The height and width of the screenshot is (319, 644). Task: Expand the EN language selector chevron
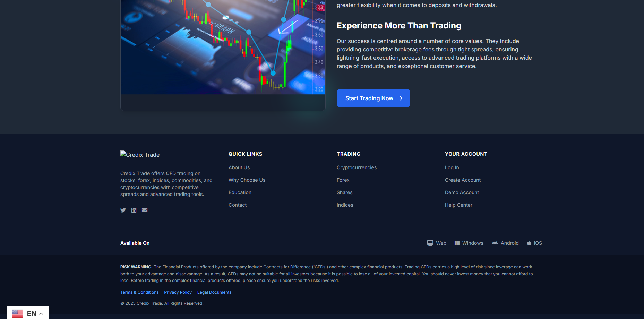pyautogui.click(x=41, y=314)
